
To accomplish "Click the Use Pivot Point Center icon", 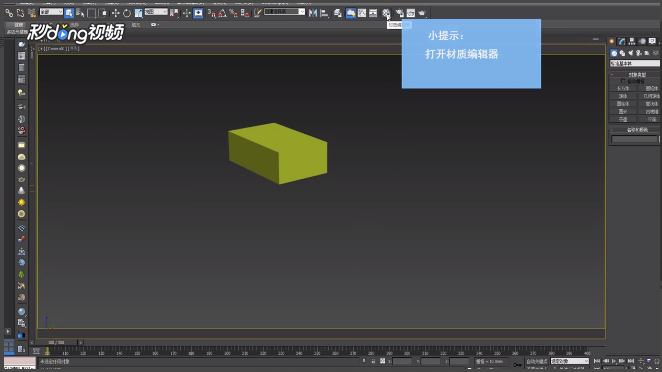I will pos(174,13).
